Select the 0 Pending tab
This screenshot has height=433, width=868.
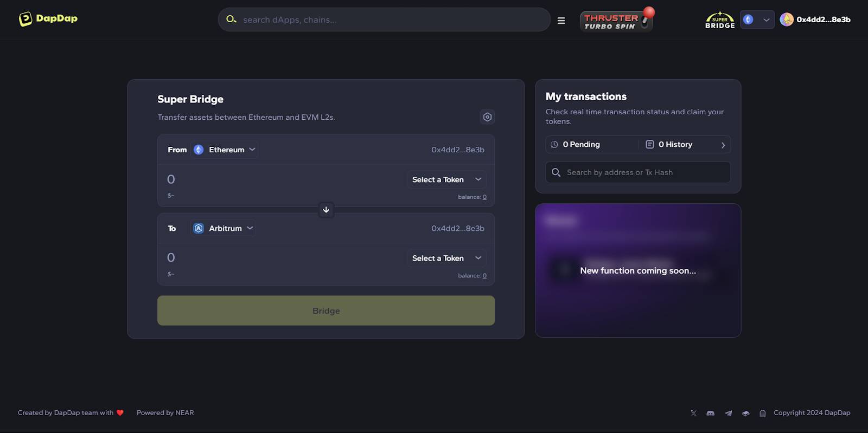click(x=576, y=145)
